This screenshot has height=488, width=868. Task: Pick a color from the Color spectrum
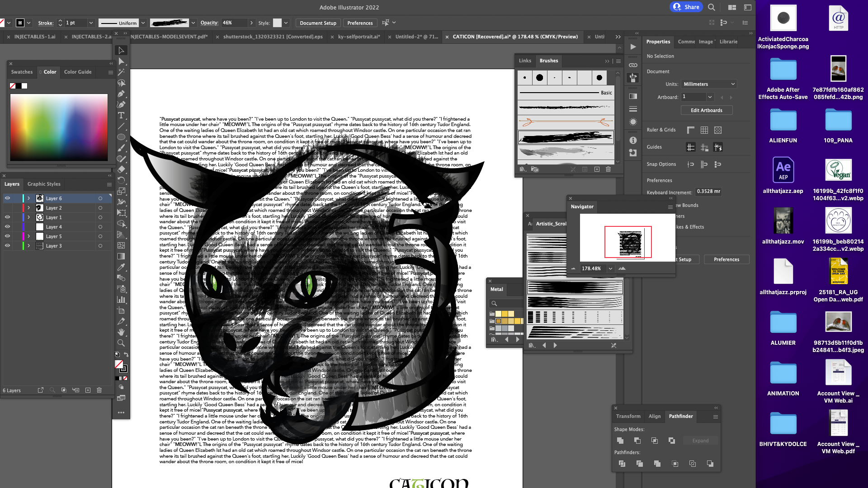pos(59,127)
